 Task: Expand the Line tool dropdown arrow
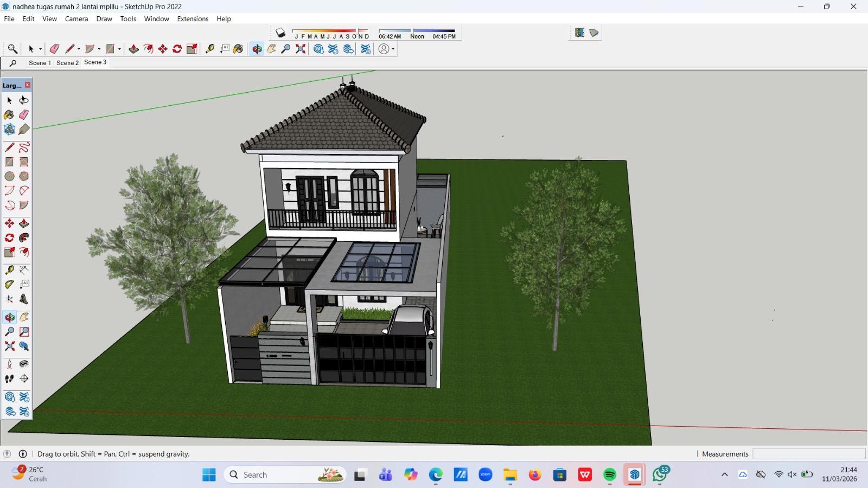click(x=79, y=49)
